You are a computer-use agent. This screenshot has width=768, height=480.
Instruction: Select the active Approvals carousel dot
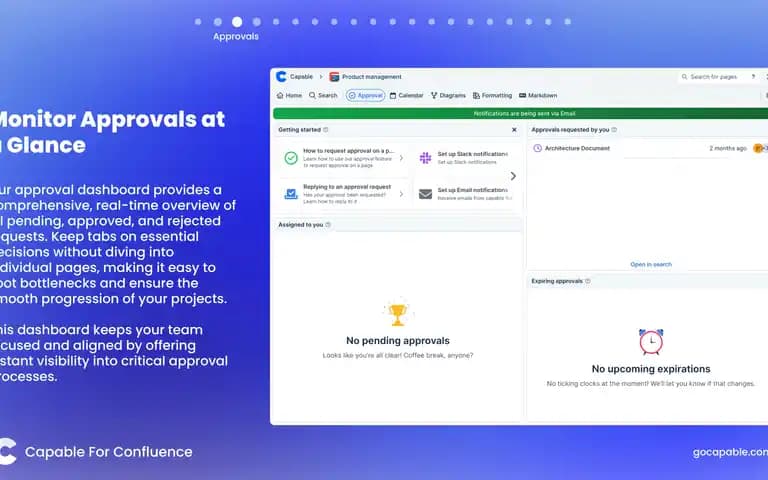tap(237, 22)
